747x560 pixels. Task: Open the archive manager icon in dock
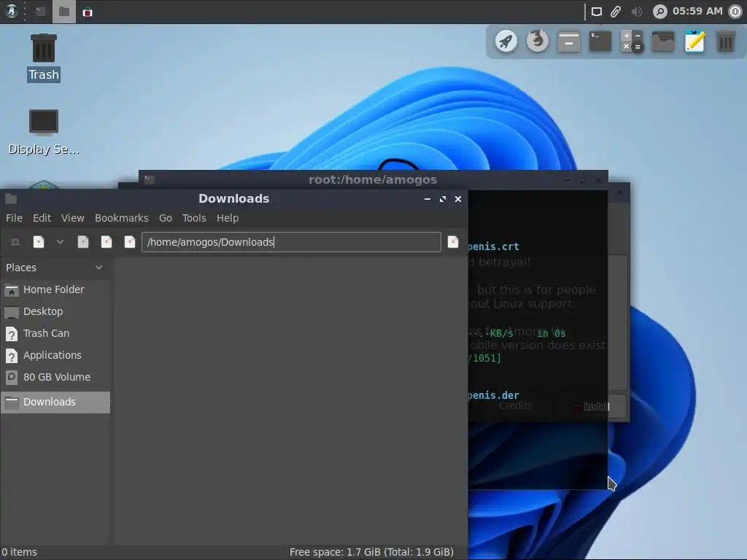(x=569, y=42)
